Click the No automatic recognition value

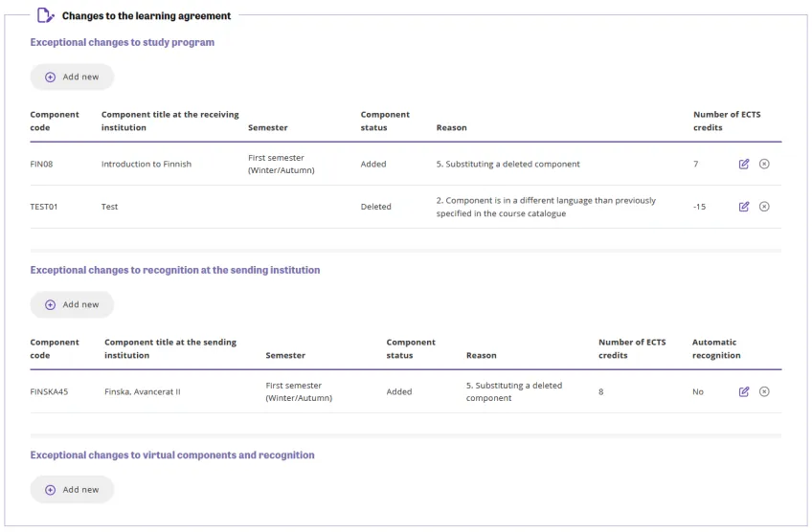click(x=698, y=391)
